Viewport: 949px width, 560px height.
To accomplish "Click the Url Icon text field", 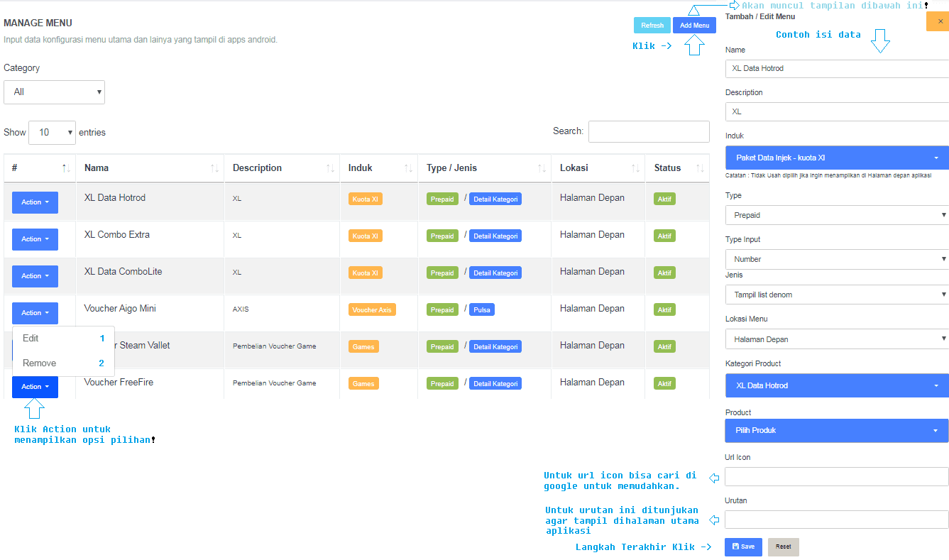I will (x=836, y=476).
